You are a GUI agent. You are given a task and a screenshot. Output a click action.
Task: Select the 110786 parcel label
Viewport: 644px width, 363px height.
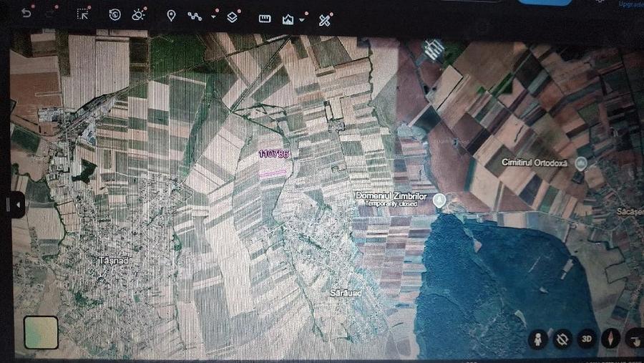(273, 154)
